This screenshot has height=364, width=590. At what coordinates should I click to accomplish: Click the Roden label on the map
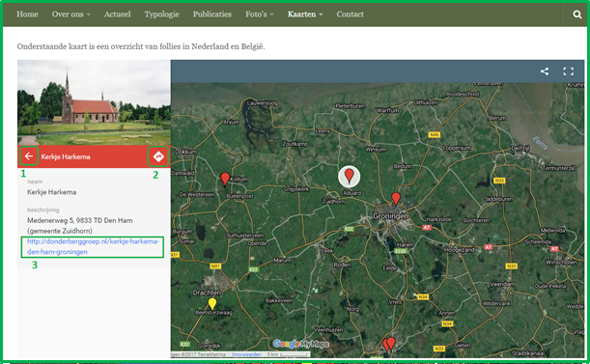342,265
